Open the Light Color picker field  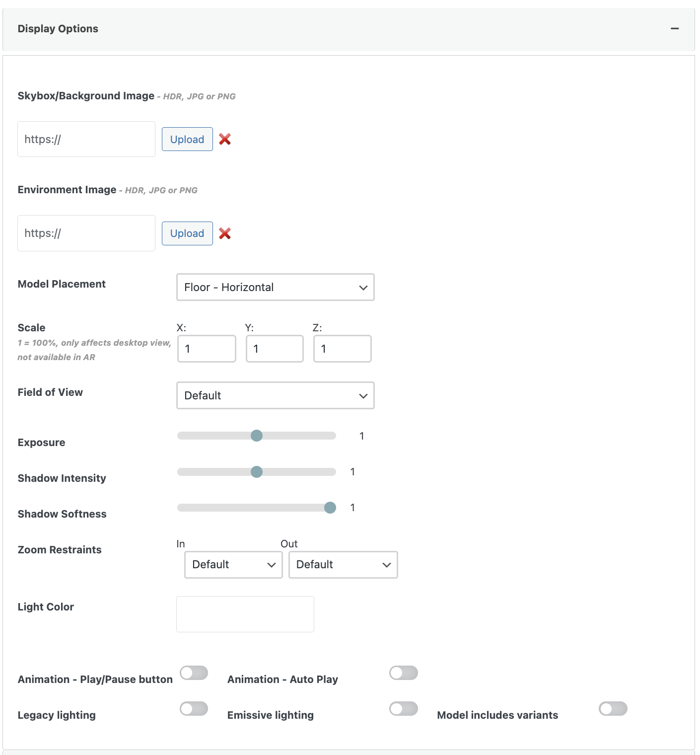point(245,614)
